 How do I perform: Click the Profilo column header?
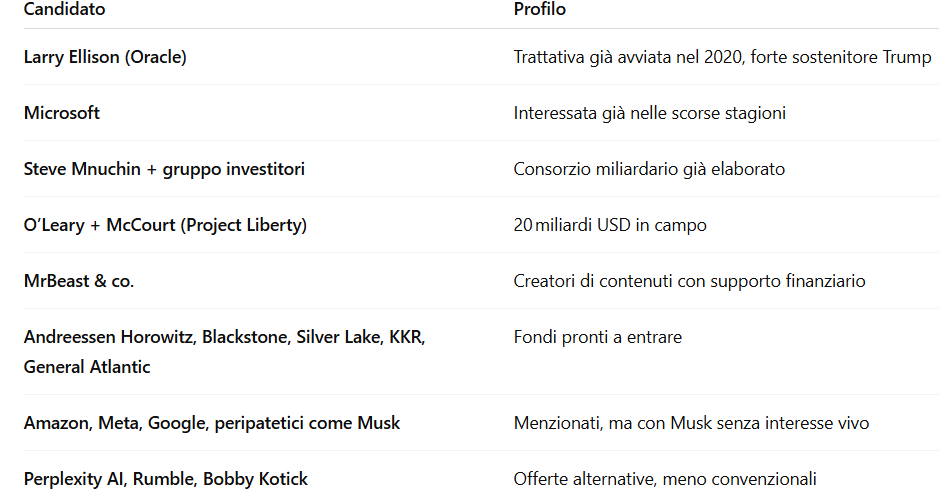coord(540,9)
